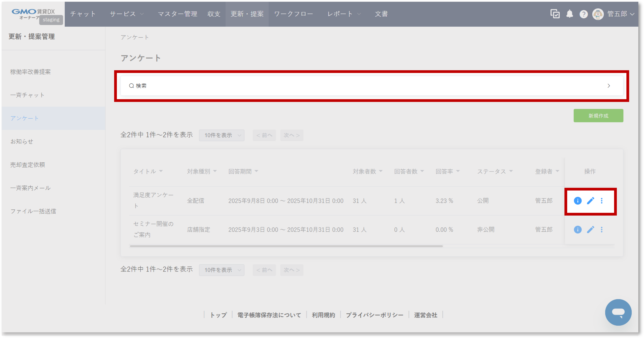Click the 管五郎 user avatar
The width and height of the screenshot is (644, 338).
click(598, 14)
